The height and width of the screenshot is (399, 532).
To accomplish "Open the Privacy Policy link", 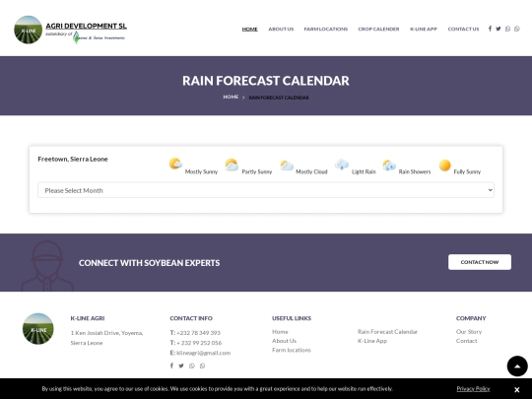I will tap(473, 389).
